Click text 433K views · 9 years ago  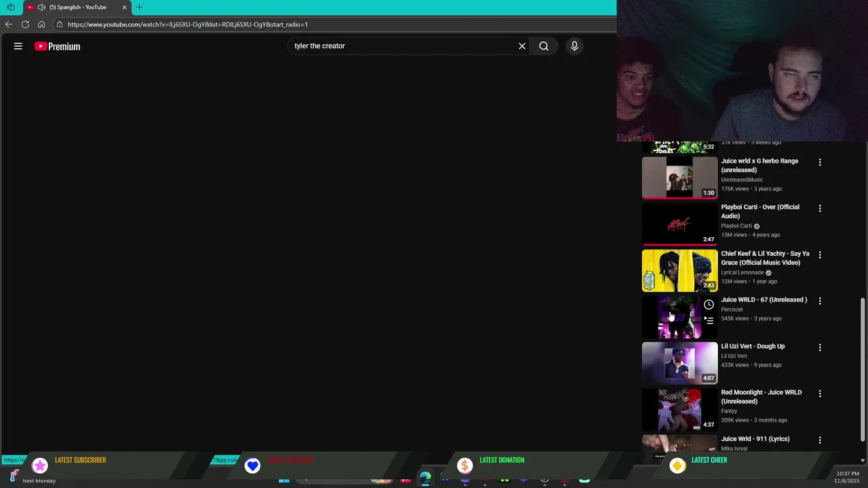point(751,365)
